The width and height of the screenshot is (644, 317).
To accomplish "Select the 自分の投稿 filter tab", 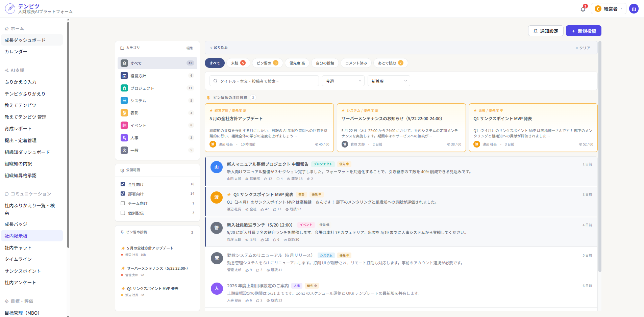I will coord(325,63).
